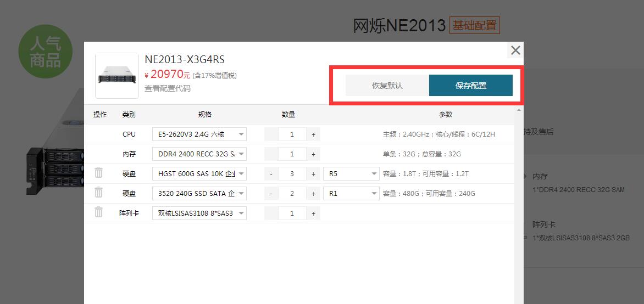Increase array card quantity with plus
The width and height of the screenshot is (644, 304).
[x=313, y=213]
